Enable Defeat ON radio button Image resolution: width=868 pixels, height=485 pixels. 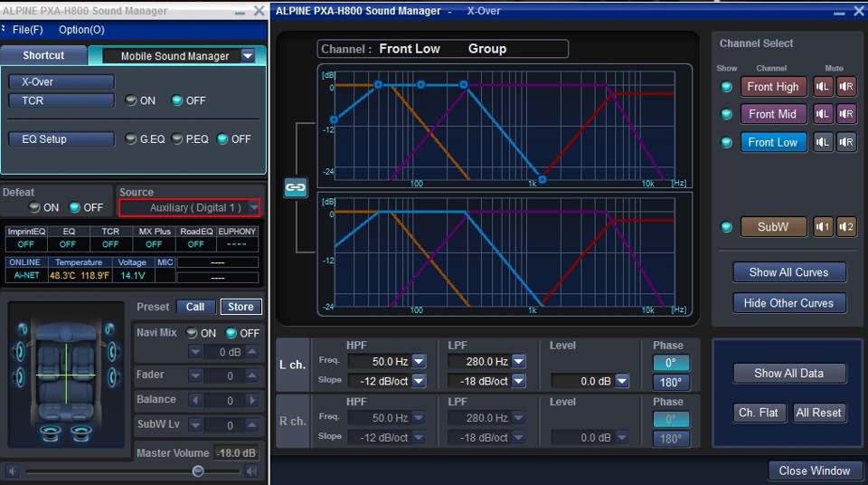pos(34,207)
